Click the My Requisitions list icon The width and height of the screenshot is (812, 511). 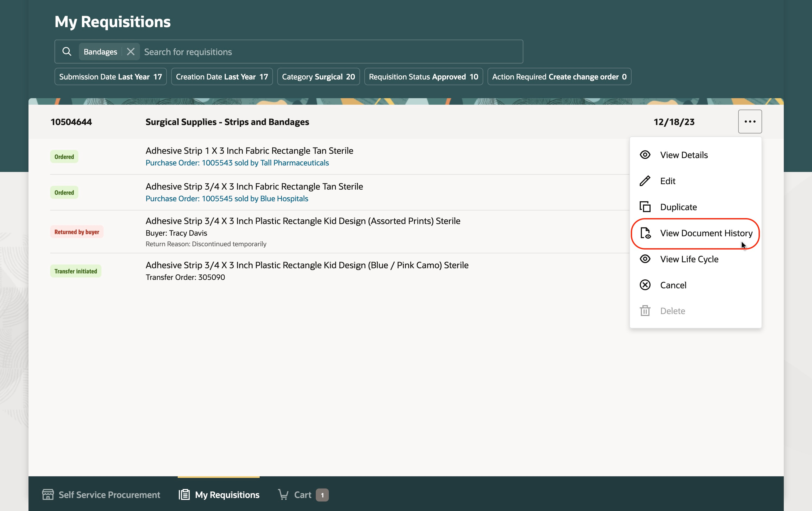(x=184, y=494)
